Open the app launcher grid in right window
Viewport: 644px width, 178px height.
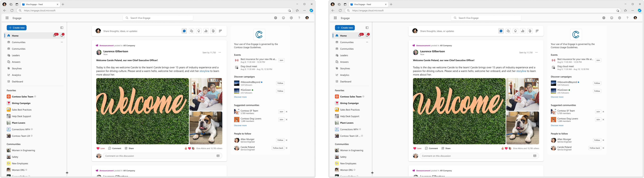335,18
